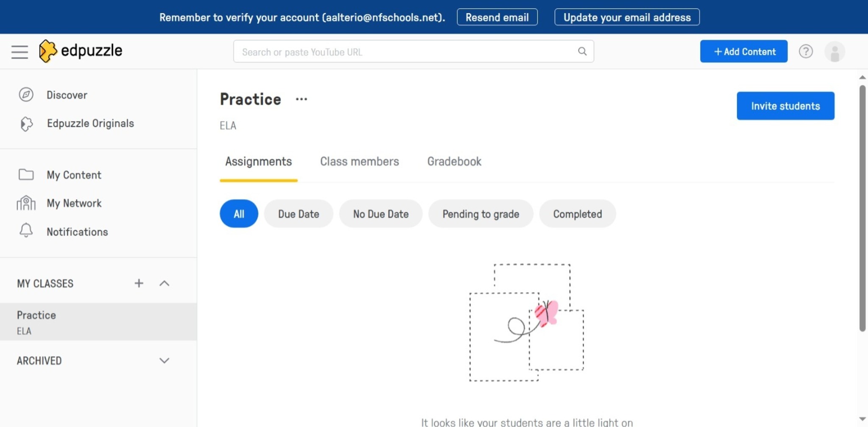Click the search magnifier icon
868x427 pixels.
(582, 51)
